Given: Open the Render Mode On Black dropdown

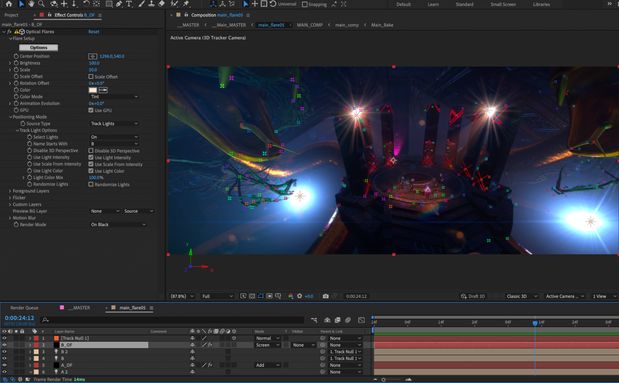Looking at the screenshot, I should [x=118, y=224].
